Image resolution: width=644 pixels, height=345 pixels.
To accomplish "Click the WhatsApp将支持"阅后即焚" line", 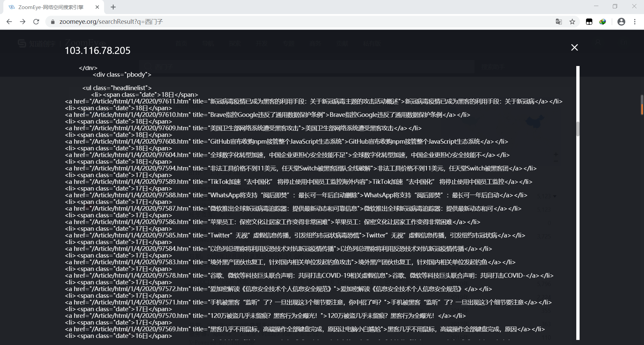I will [296, 195].
